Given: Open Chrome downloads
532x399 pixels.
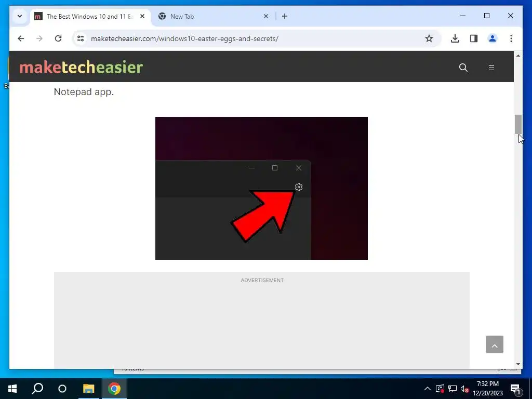Looking at the screenshot, I should point(455,38).
